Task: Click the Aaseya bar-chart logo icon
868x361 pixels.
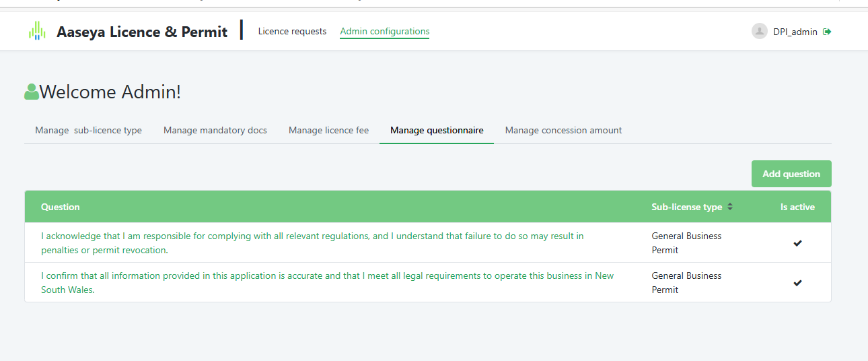Action: pyautogui.click(x=37, y=31)
